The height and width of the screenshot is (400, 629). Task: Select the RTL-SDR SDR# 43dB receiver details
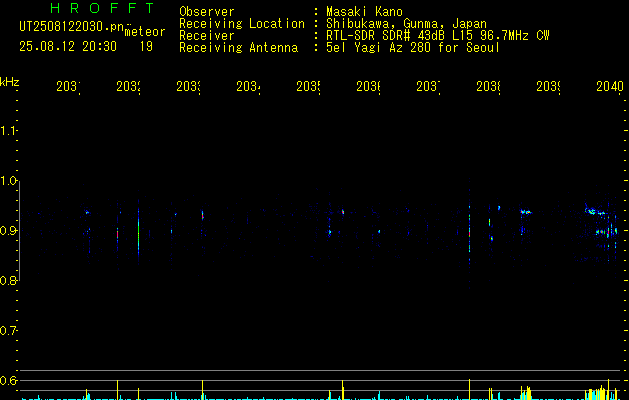(437, 36)
